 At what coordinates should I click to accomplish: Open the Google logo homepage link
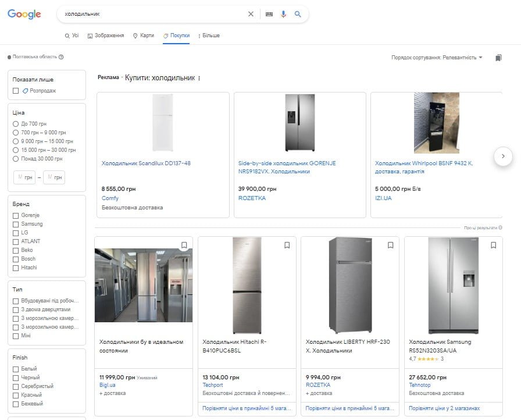click(24, 14)
